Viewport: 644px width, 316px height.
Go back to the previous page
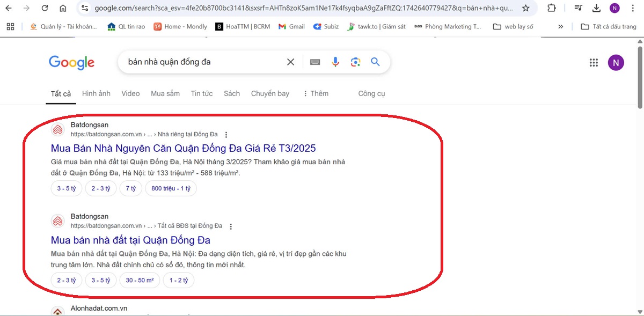coord(9,8)
